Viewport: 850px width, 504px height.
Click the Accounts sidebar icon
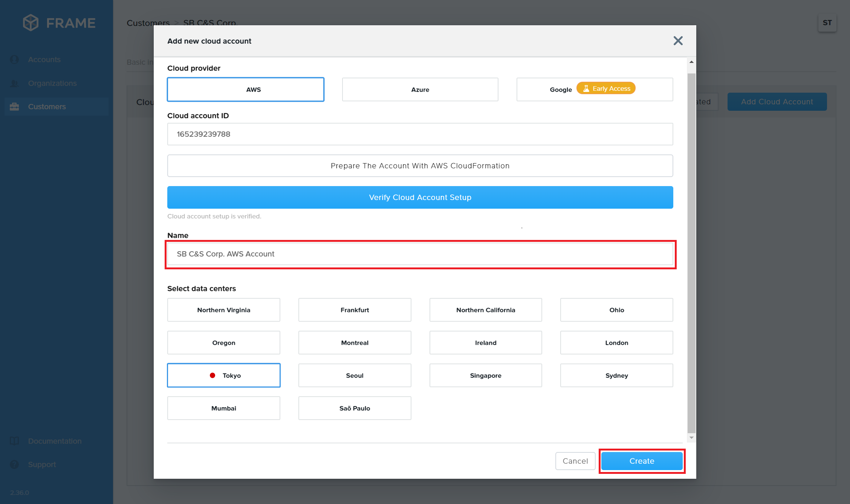pyautogui.click(x=14, y=60)
